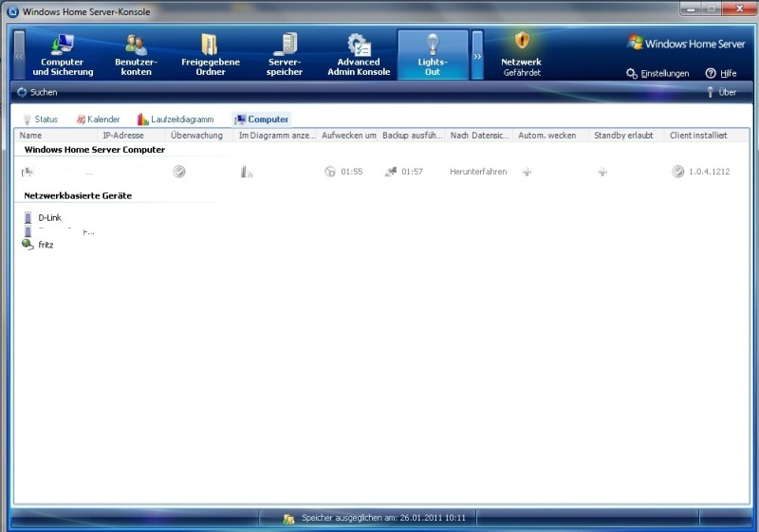This screenshot has width=759, height=532.
Task: Click client installed checkmark icon
Action: click(x=677, y=172)
